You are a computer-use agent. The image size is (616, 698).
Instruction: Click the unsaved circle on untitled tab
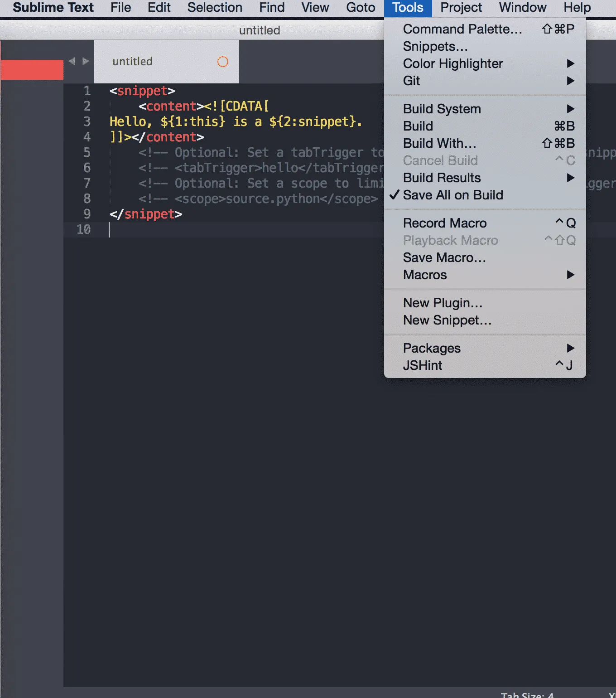point(222,62)
